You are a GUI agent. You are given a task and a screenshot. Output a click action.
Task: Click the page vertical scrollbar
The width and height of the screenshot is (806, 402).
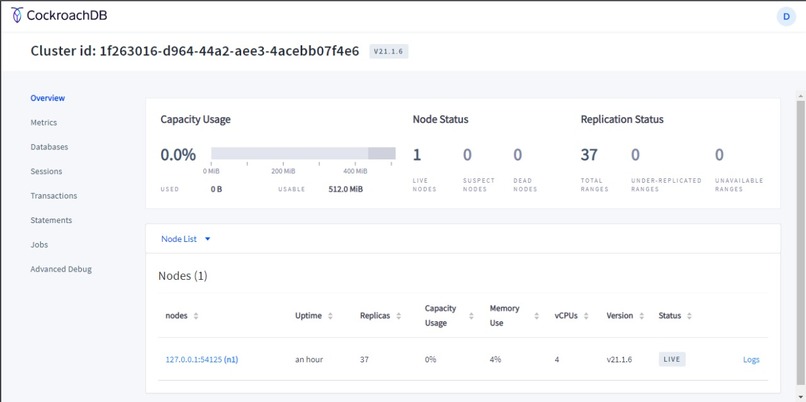click(800, 242)
